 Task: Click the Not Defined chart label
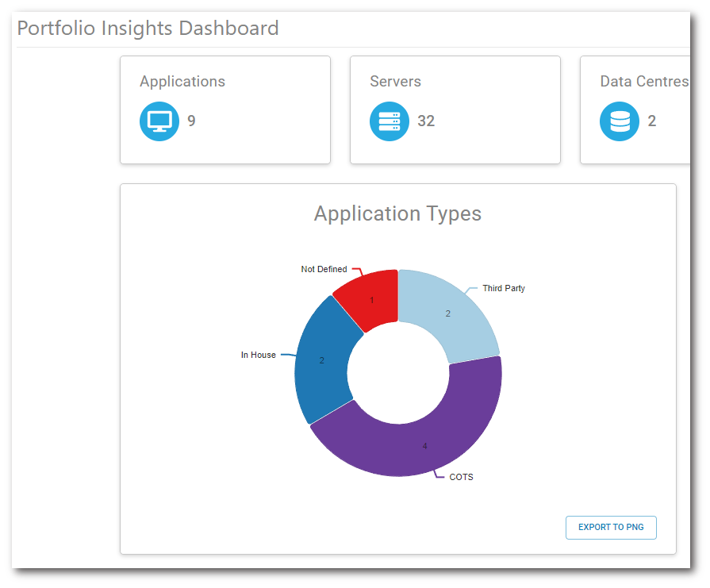tap(324, 269)
